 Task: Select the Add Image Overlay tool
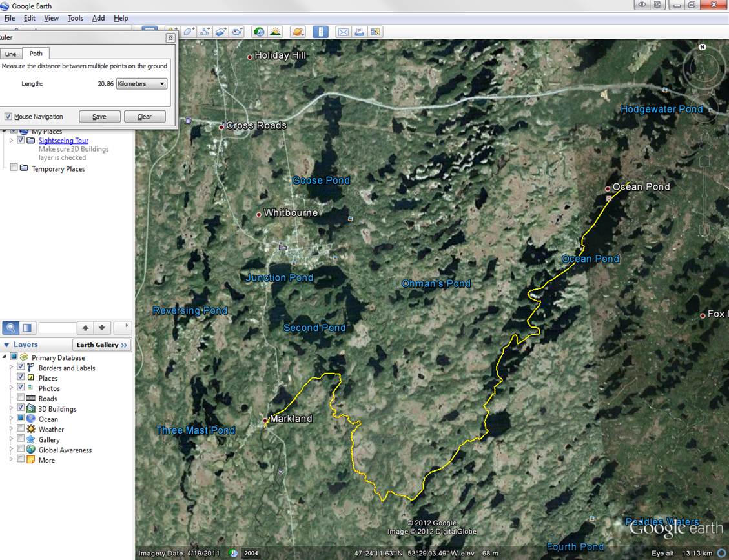(220, 32)
